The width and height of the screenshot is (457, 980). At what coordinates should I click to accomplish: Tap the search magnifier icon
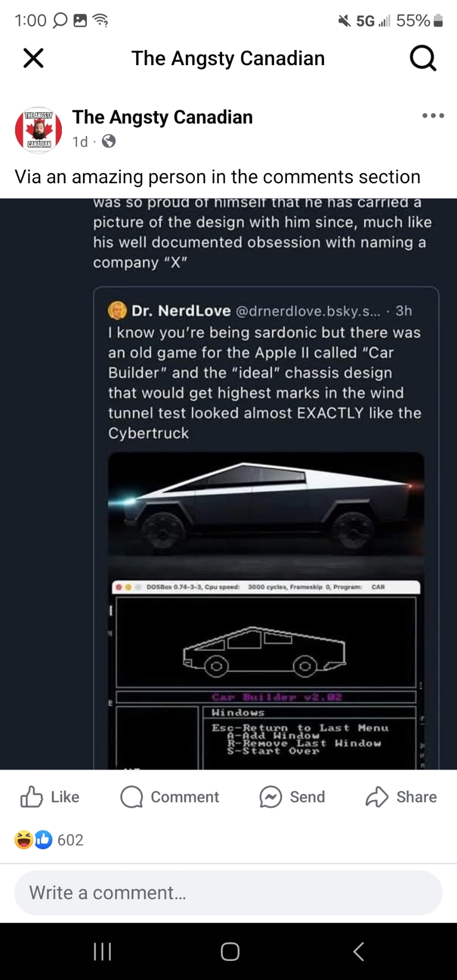tap(422, 58)
